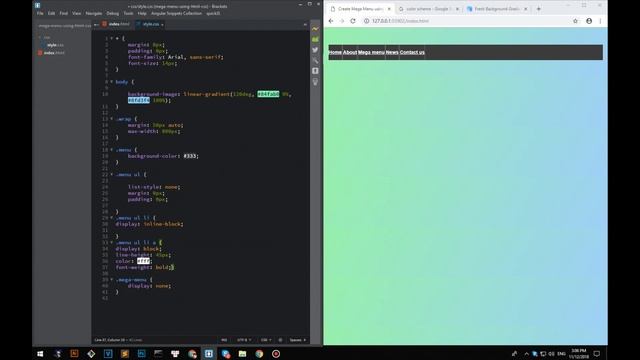Click the red record icon in the taskbar
Screen dimensions: 640x360
pyautogui.click(x=276, y=353)
